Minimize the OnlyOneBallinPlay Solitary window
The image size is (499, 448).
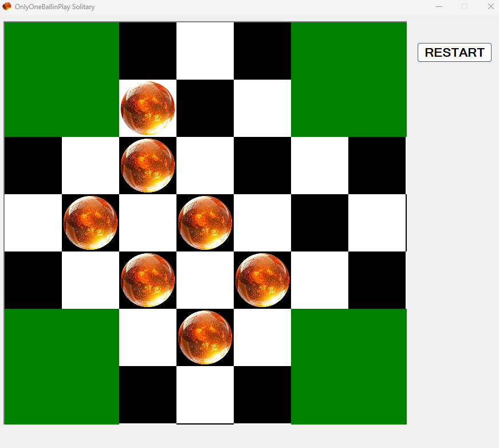(439, 7)
